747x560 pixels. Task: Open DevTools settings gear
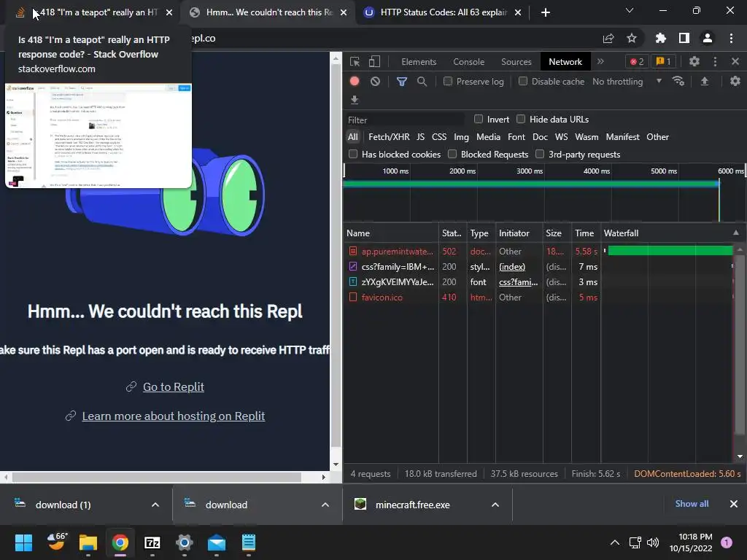694,61
